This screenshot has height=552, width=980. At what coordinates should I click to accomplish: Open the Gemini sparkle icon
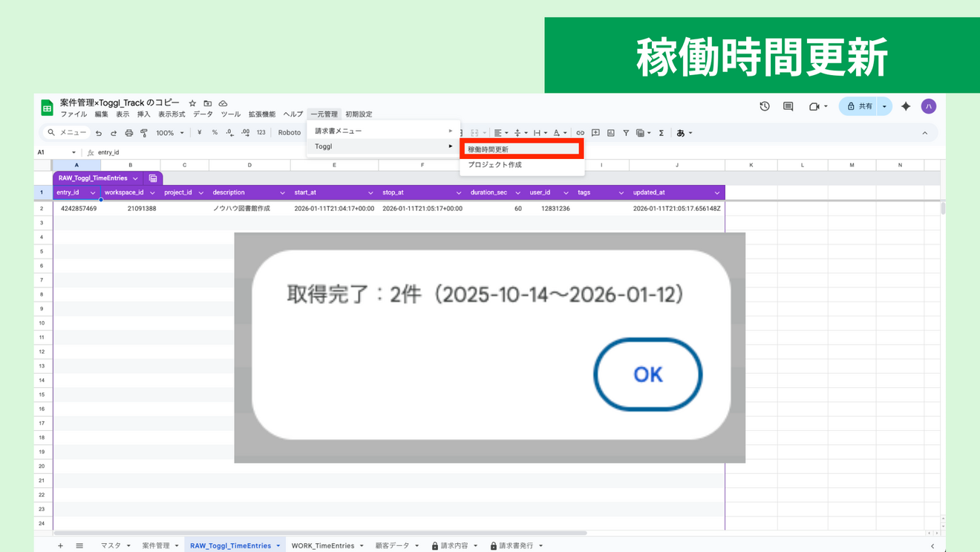(906, 106)
